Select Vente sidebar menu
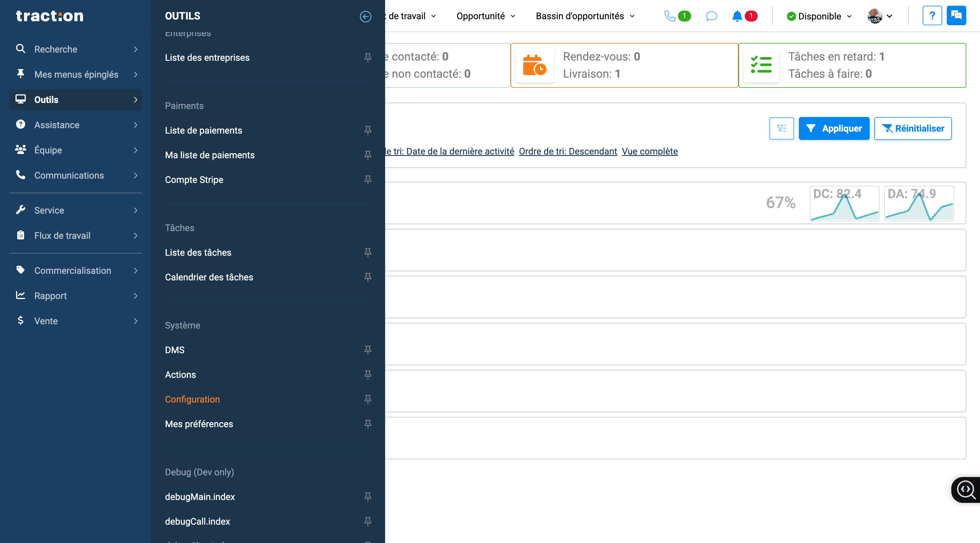Viewport: 980px width, 543px height. pyautogui.click(x=75, y=321)
